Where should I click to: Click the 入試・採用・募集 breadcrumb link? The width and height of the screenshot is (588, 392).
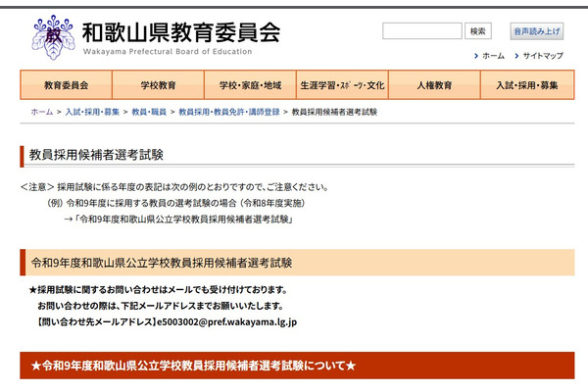92,112
